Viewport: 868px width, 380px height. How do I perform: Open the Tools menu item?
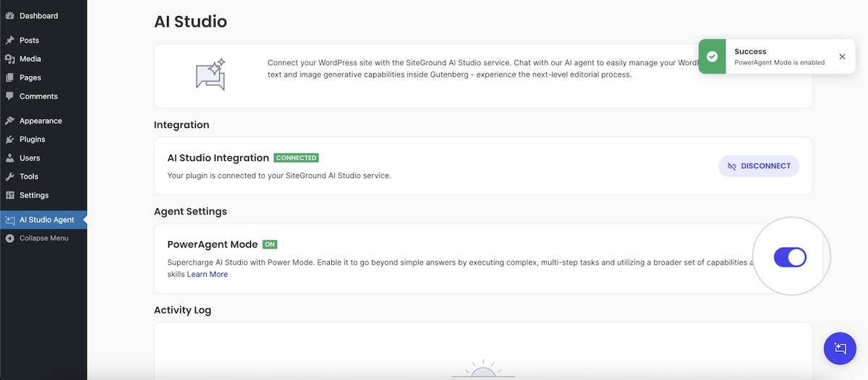(43, 176)
